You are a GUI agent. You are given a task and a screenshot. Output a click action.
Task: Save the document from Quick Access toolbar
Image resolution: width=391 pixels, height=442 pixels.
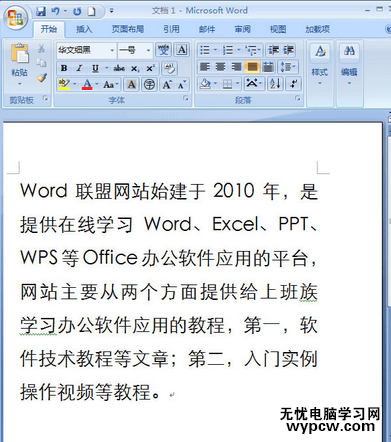pos(41,12)
